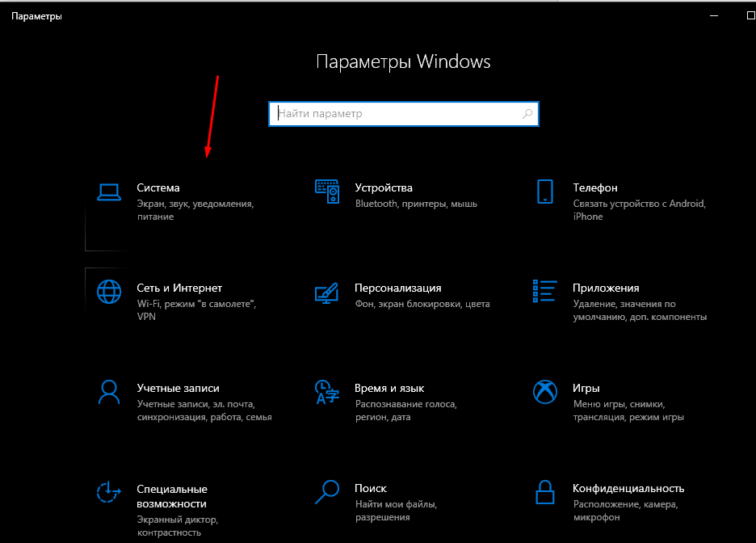
Task: Click the Время и язык clock-letter icon
Action: click(x=326, y=392)
